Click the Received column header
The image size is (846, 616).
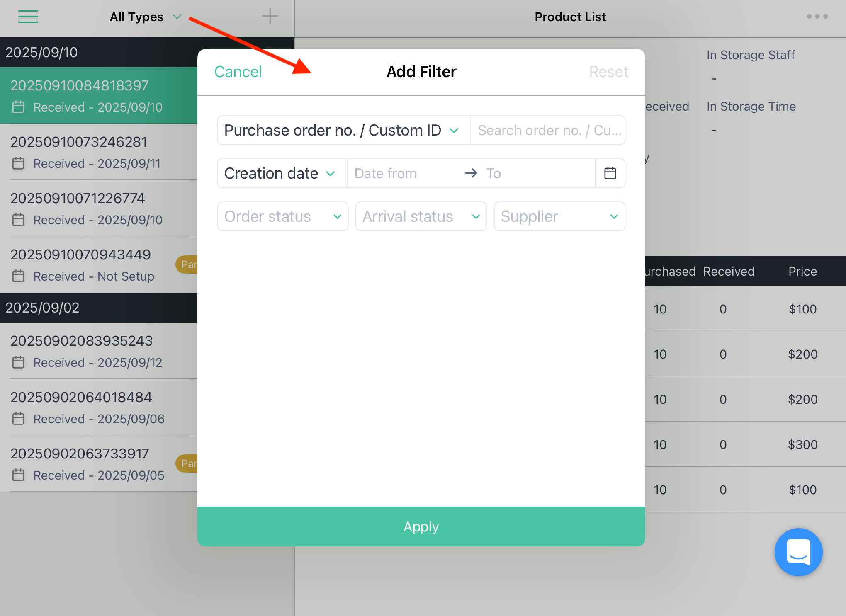coord(729,271)
